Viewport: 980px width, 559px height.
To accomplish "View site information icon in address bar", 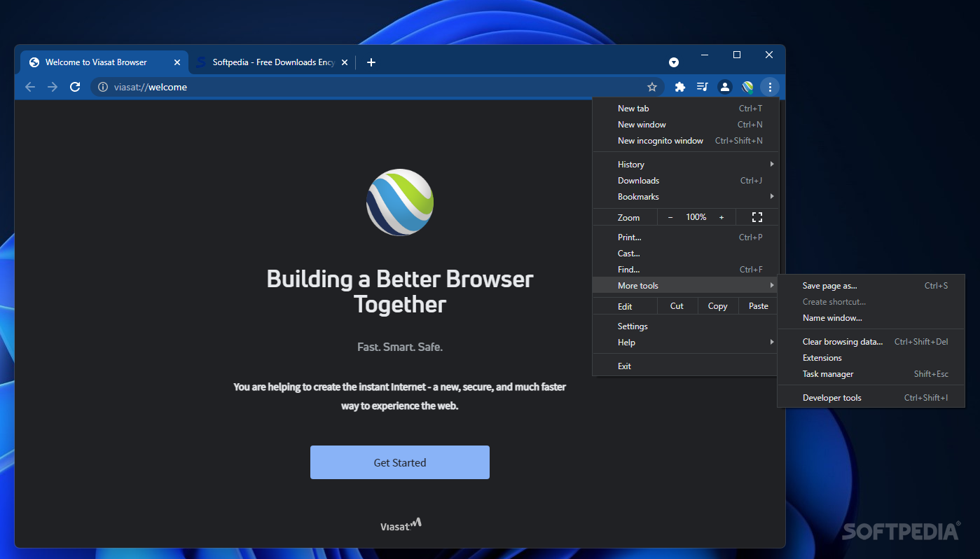I will click(103, 87).
